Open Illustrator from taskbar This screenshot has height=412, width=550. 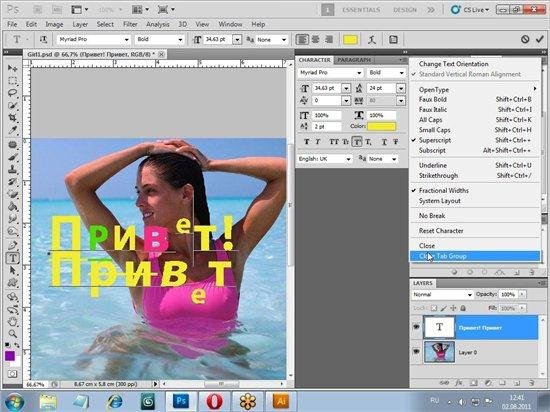[281, 401]
